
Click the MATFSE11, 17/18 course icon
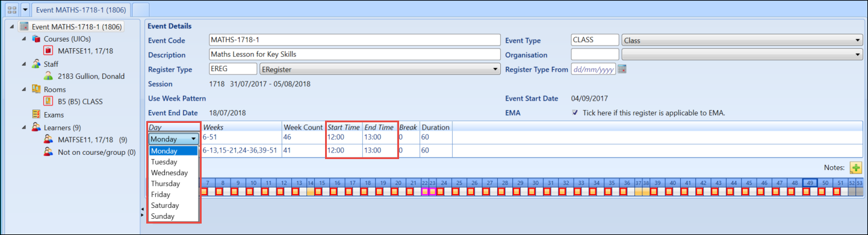pos(48,51)
